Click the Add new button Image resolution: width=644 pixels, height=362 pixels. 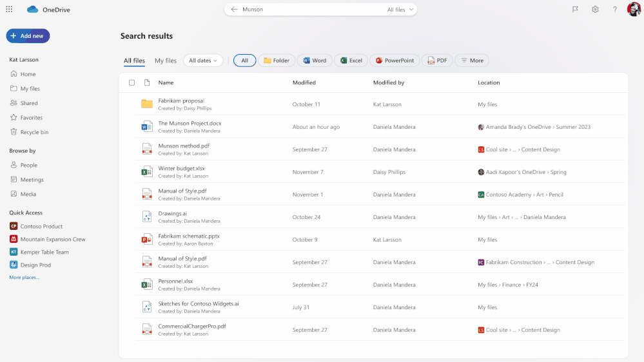28,36
